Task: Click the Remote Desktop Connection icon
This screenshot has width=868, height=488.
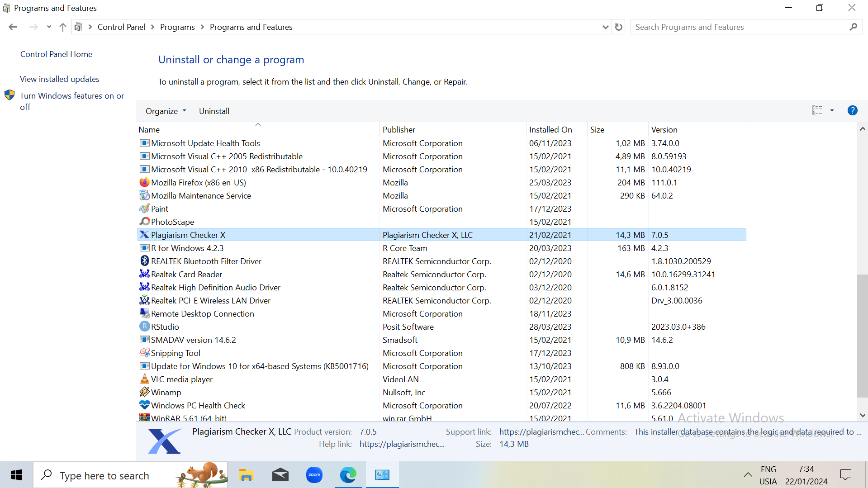Action: (x=144, y=313)
